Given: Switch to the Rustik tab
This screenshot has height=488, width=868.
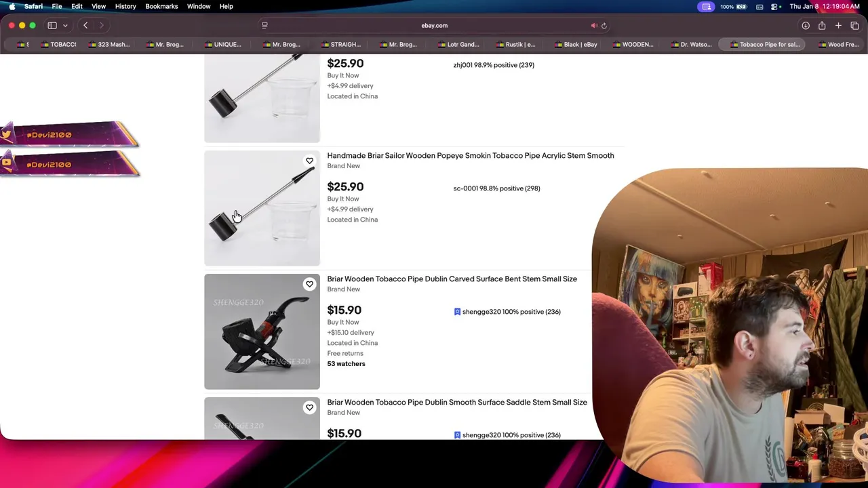Looking at the screenshot, I should coord(515,45).
